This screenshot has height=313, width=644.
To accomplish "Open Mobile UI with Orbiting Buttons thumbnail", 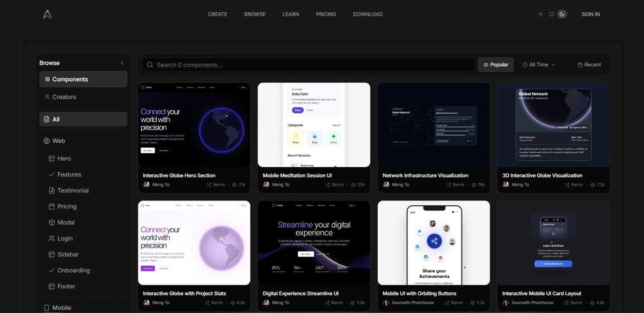I will tap(434, 243).
